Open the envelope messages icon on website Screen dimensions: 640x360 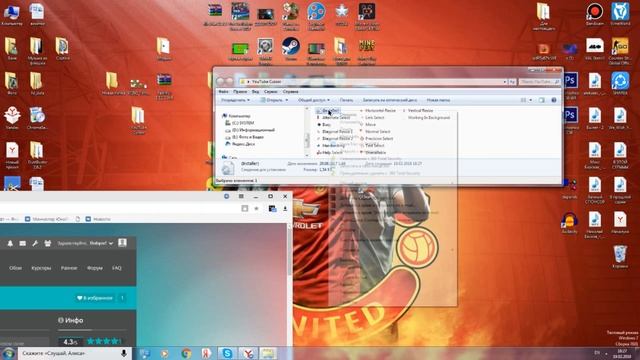(23, 243)
